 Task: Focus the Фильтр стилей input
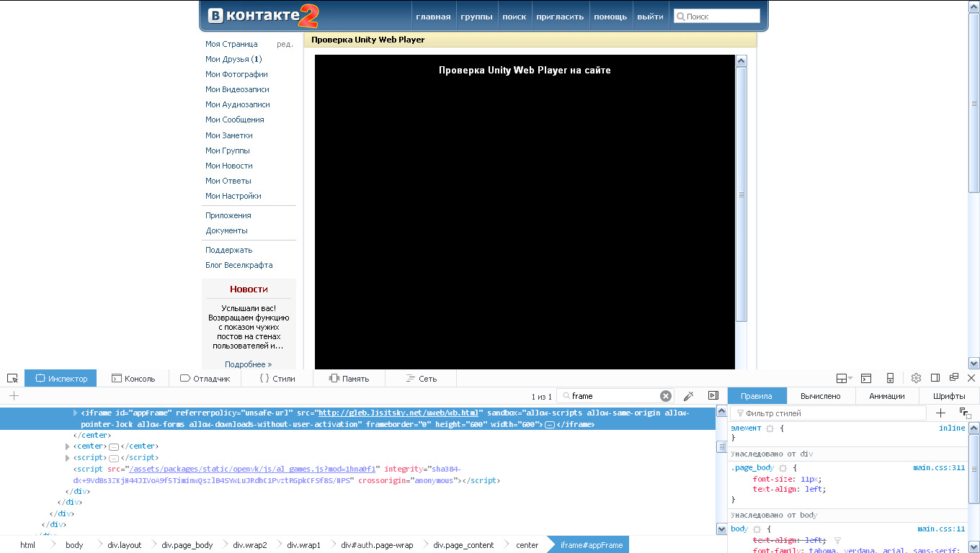tap(829, 413)
